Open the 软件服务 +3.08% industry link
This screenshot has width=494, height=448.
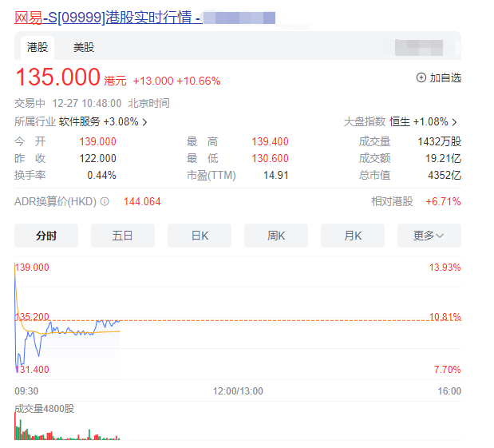click(99, 121)
